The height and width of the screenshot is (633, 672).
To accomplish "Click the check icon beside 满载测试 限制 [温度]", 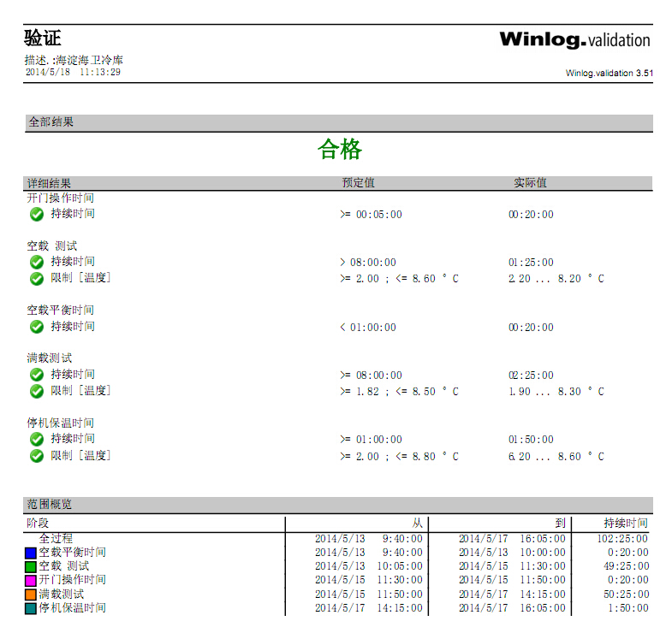I will tap(37, 391).
